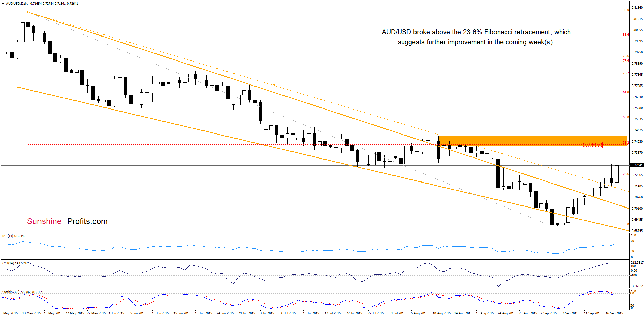The image size is (644, 316).
Task: Click the 29 Jun 2015 date label
Action: coord(247,313)
